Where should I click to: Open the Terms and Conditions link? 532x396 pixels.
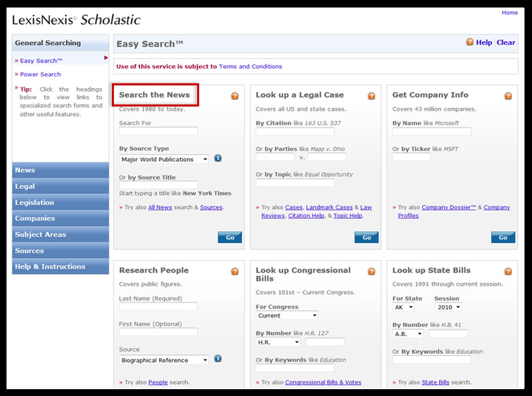pyautogui.click(x=250, y=67)
